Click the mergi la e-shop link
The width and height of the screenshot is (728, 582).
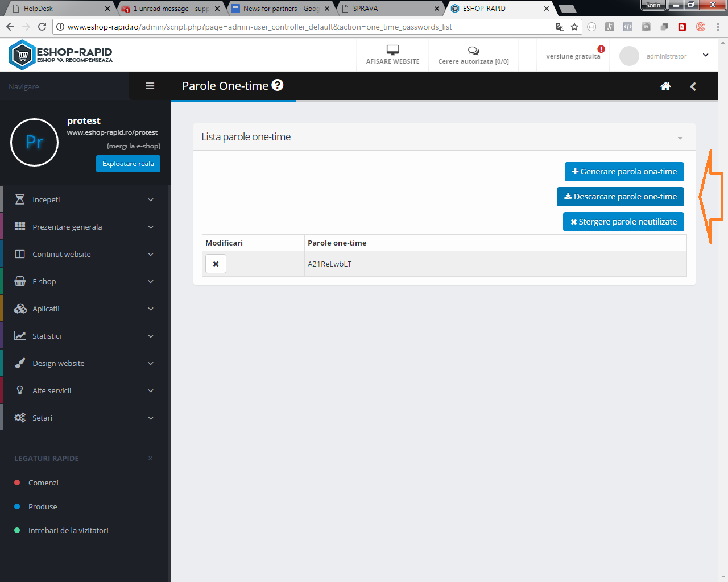[x=134, y=146]
